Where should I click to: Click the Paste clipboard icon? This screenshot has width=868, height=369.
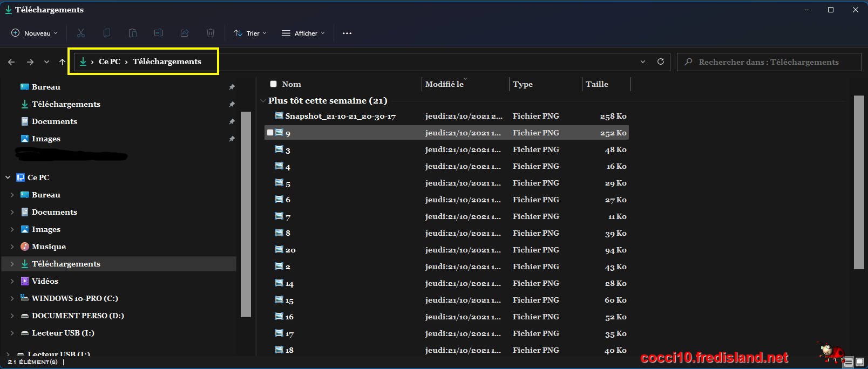[x=133, y=33]
